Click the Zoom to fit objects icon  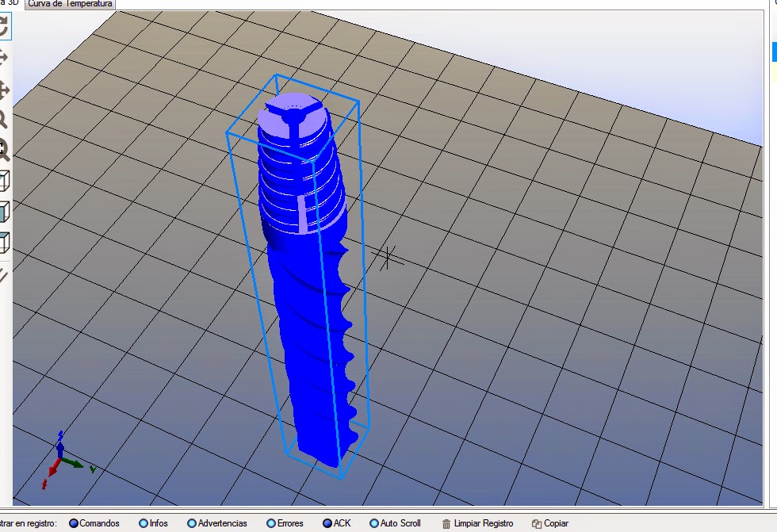click(4, 150)
